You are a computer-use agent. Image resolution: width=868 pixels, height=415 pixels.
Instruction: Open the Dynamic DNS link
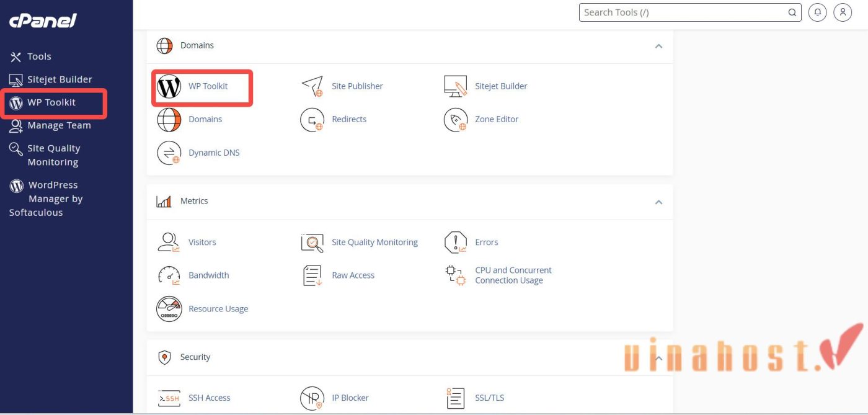pos(214,153)
